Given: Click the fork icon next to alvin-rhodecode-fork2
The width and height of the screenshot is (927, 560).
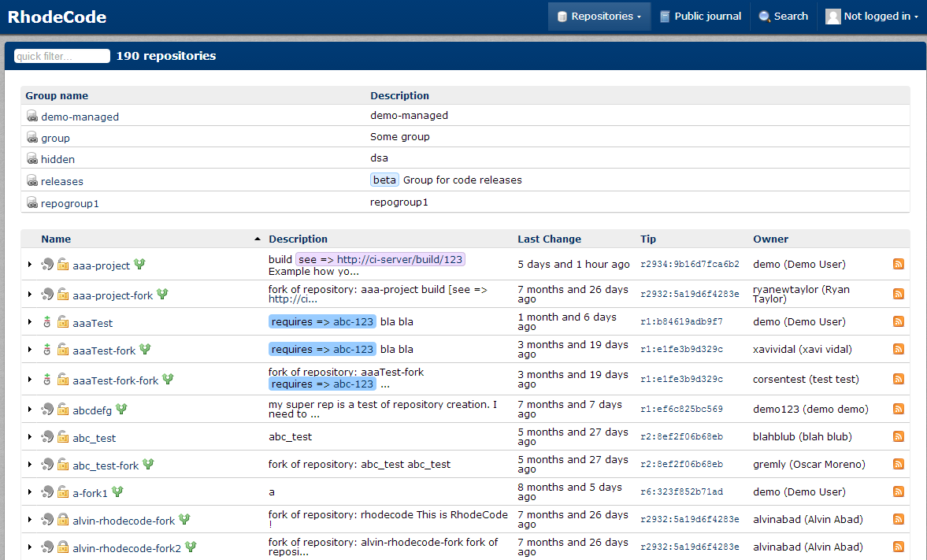Looking at the screenshot, I should pyautogui.click(x=191, y=547).
